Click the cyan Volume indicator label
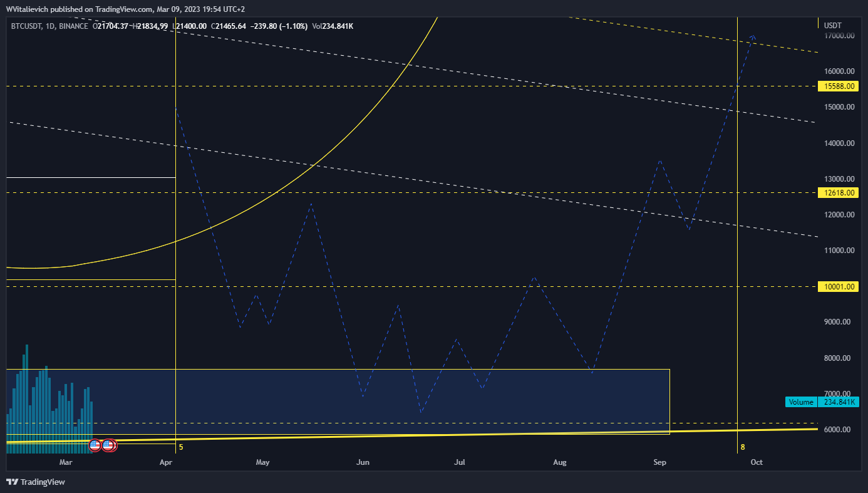The height and width of the screenshot is (493, 868). (801, 402)
